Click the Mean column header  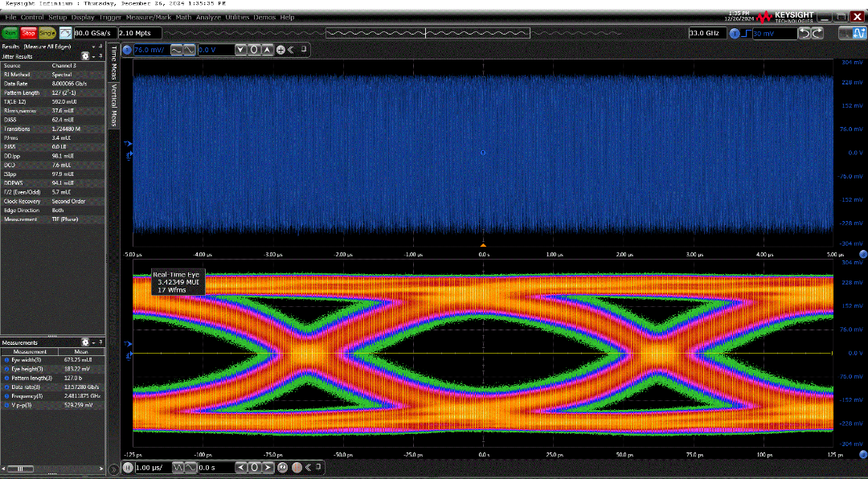pyautogui.click(x=81, y=352)
